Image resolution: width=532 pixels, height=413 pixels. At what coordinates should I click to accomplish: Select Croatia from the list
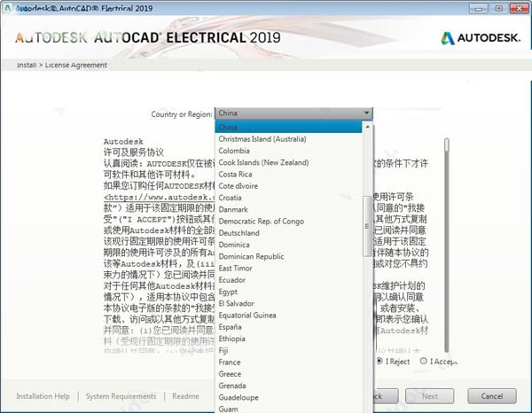(289, 198)
